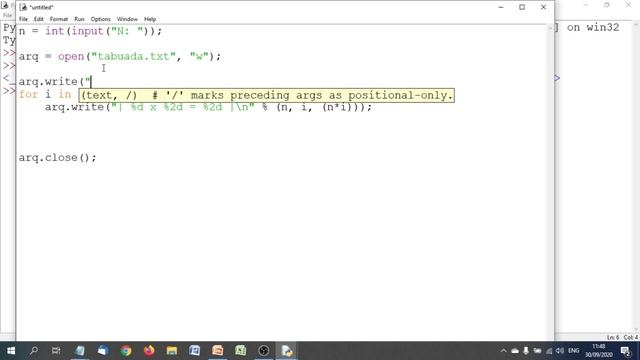Launch Firefox from the taskbar
Viewport: 640px width, 360px height.
click(149, 351)
